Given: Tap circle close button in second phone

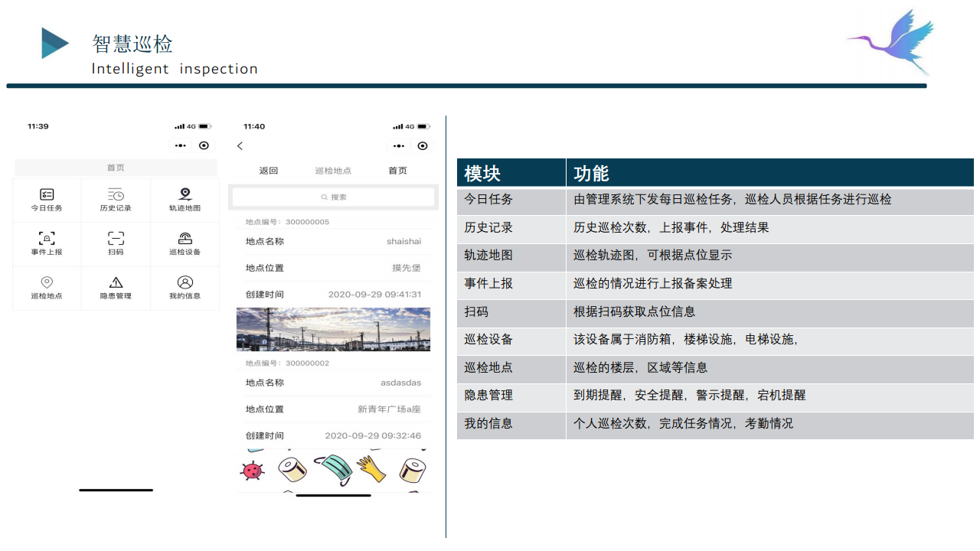Looking at the screenshot, I should click(x=423, y=145).
